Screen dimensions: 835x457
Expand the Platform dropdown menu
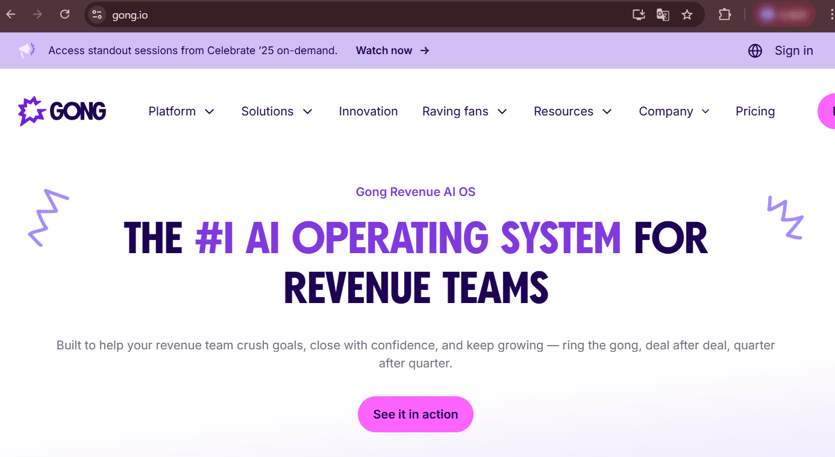[181, 111]
